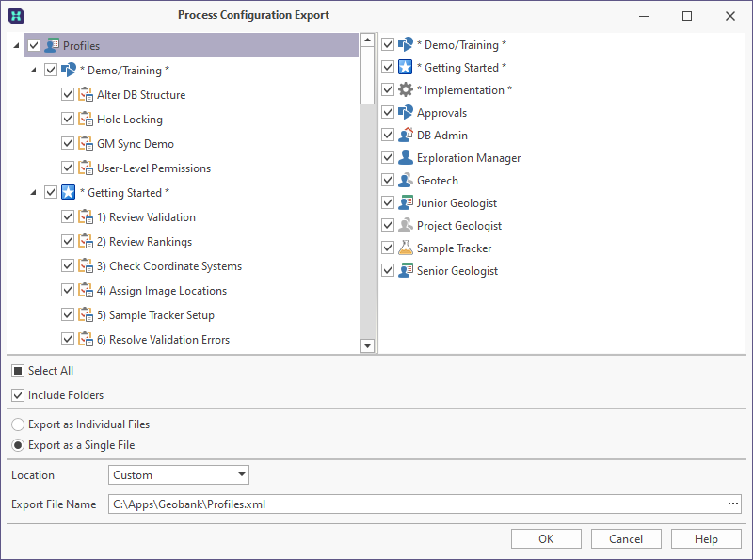Click the Senior Geologist profile icon
Image resolution: width=753 pixels, height=560 pixels.
click(406, 270)
